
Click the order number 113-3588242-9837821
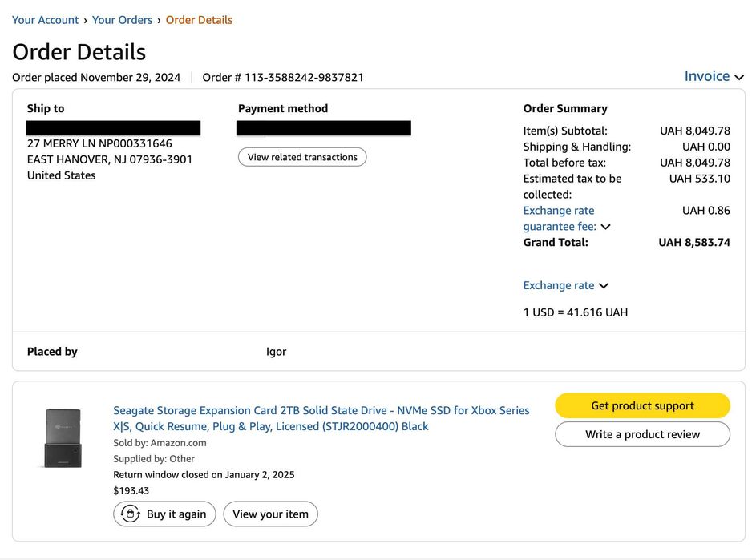coord(304,78)
